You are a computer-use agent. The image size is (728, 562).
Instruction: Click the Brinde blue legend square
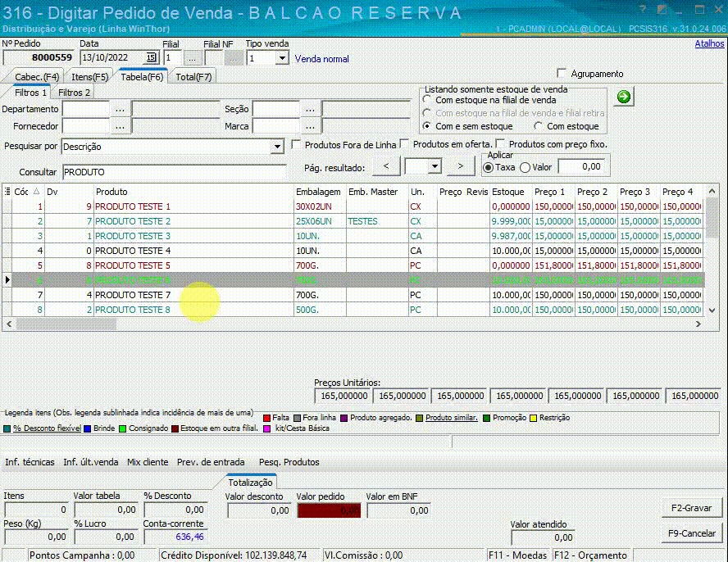pos(87,428)
